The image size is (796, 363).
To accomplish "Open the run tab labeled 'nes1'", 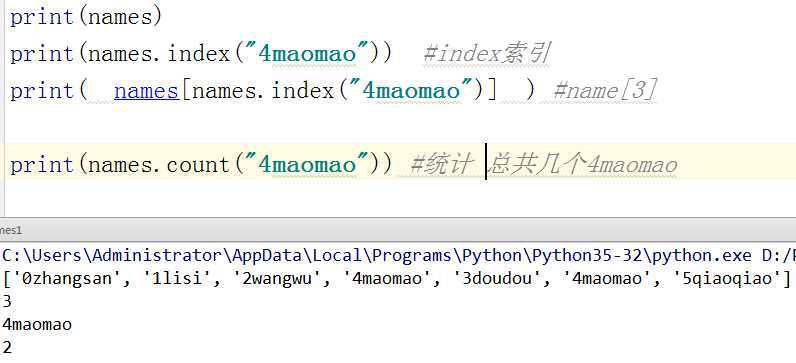I will (x=11, y=230).
